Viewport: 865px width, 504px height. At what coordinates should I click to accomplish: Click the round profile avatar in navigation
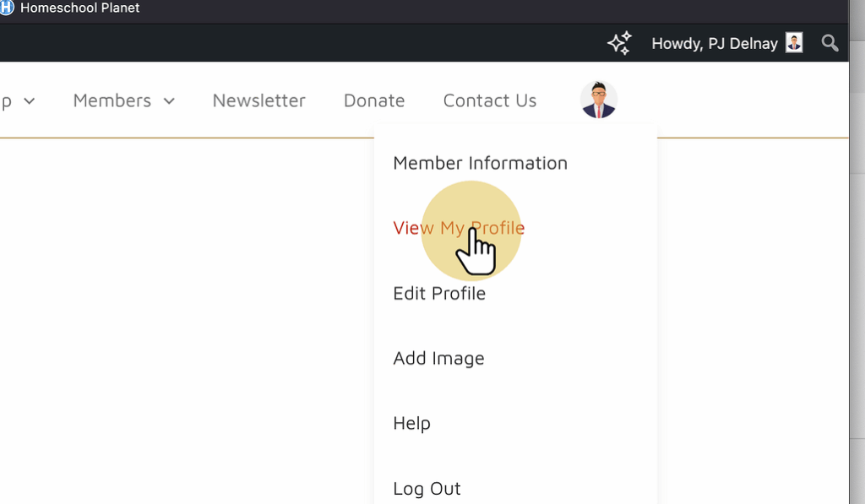coord(599,100)
